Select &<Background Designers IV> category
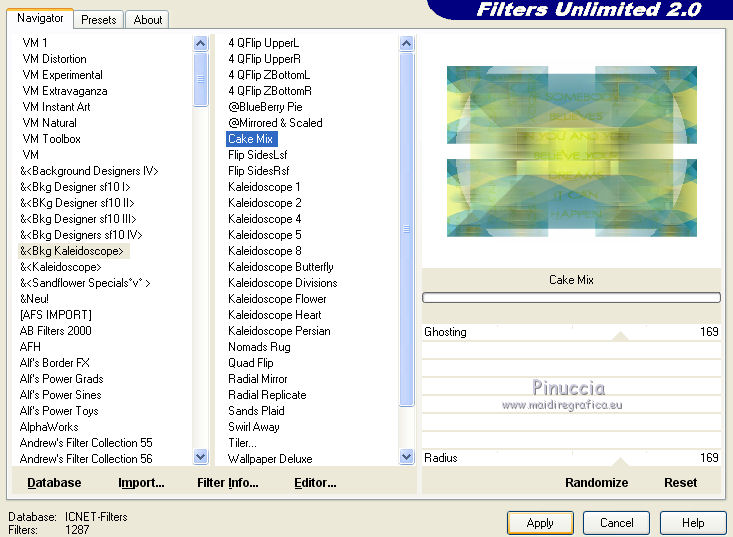The width and height of the screenshot is (733, 537). tap(89, 171)
